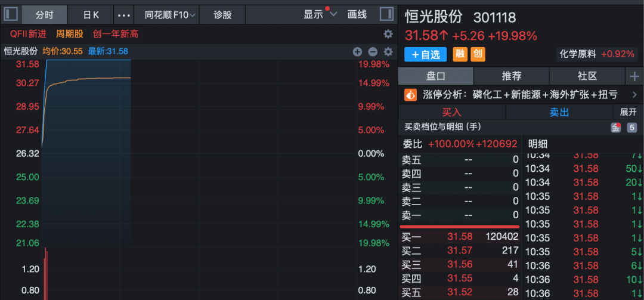Select the 画线 drawing tool

(x=357, y=14)
